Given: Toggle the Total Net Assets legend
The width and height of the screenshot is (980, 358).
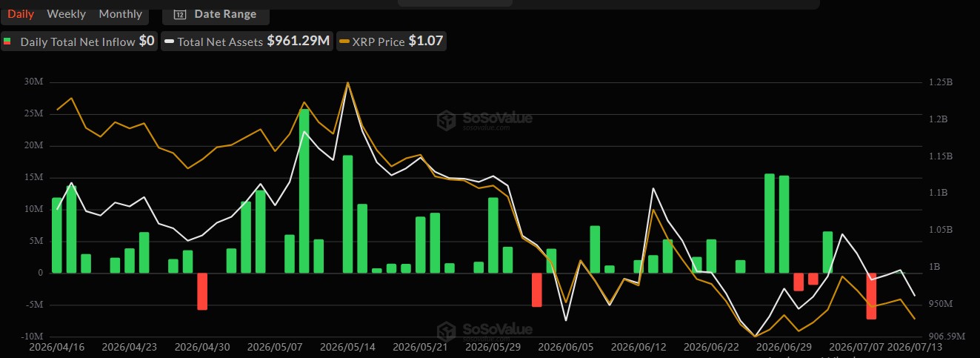Looking at the screenshot, I should pyautogui.click(x=247, y=42).
